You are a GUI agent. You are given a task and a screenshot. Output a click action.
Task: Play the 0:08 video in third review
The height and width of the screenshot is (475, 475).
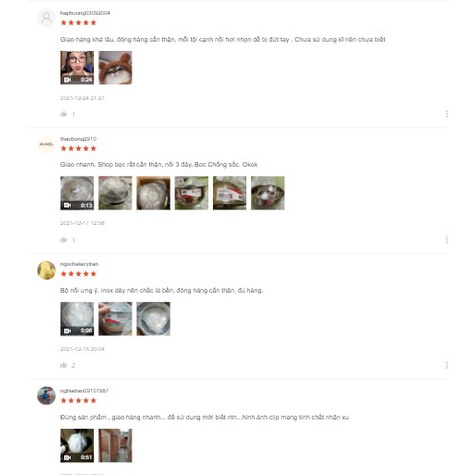(77, 319)
